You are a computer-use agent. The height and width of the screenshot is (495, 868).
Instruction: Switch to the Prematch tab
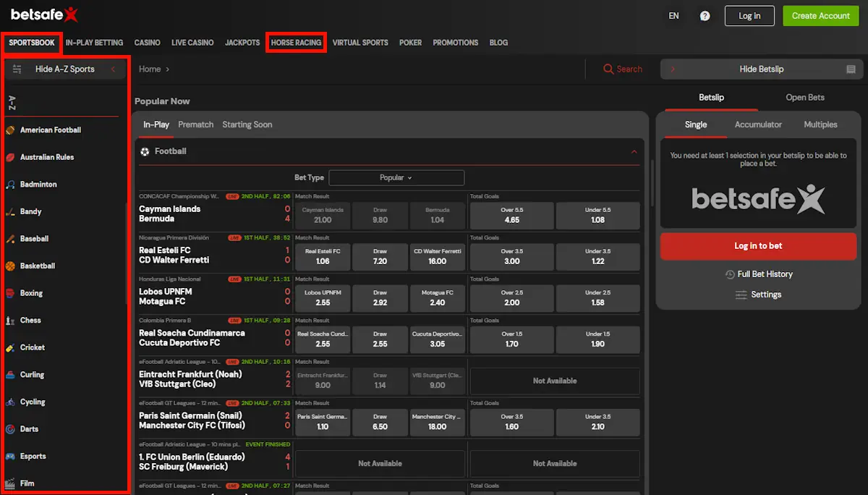(195, 124)
